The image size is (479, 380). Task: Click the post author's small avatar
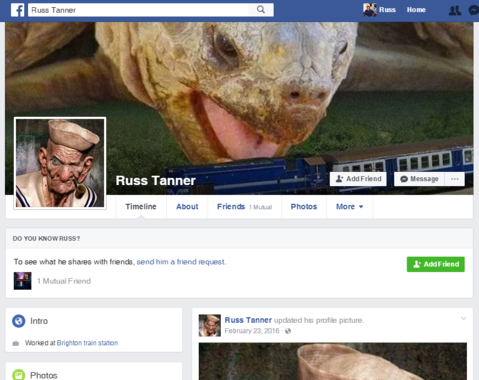point(210,325)
